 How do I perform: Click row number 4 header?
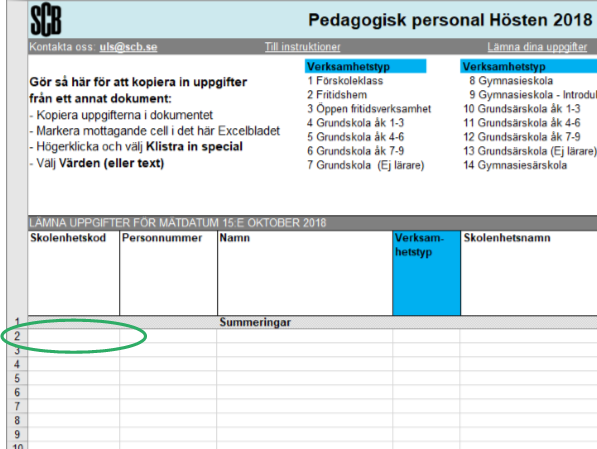click(17, 364)
